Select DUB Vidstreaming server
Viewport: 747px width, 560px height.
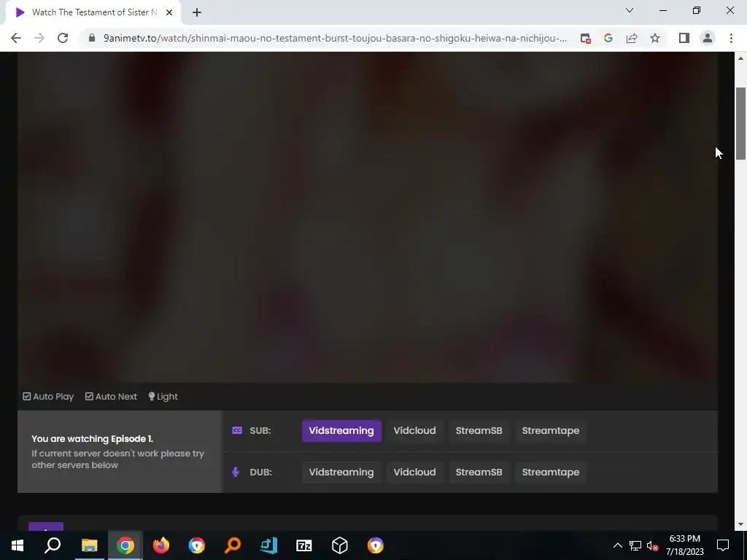click(341, 472)
